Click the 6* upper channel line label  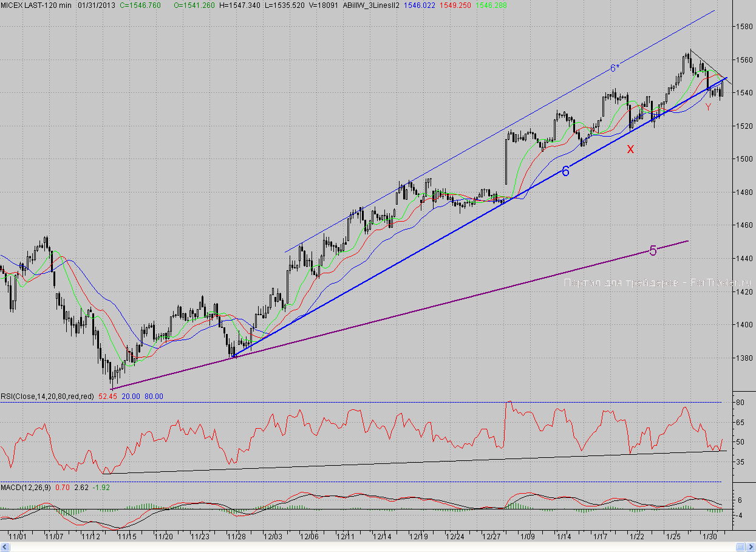[615, 68]
